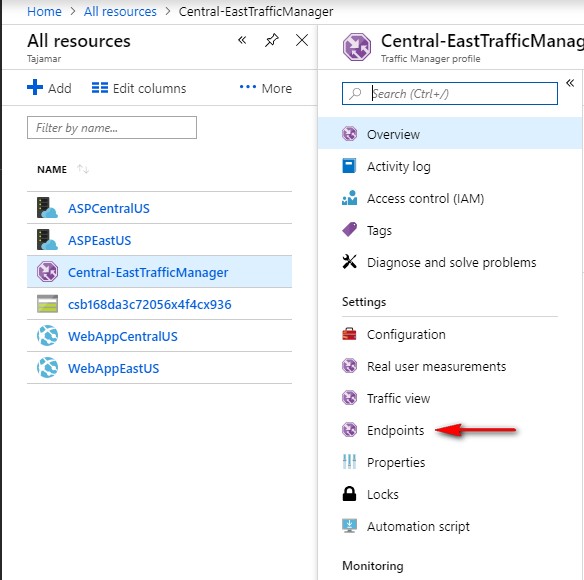This screenshot has height=580, width=584.
Task: Click Edit columns button label
Action: click(x=149, y=88)
